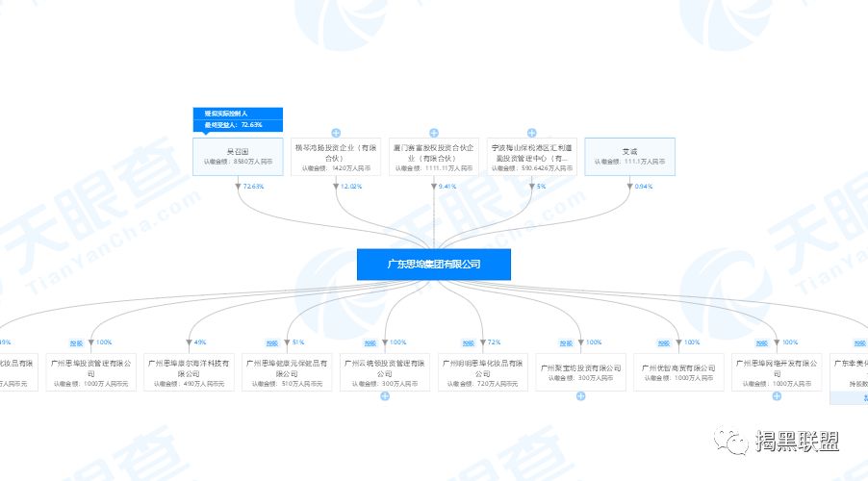The image size is (868, 481).
Task: Open shareholder node 艾诚
Action: click(630, 157)
